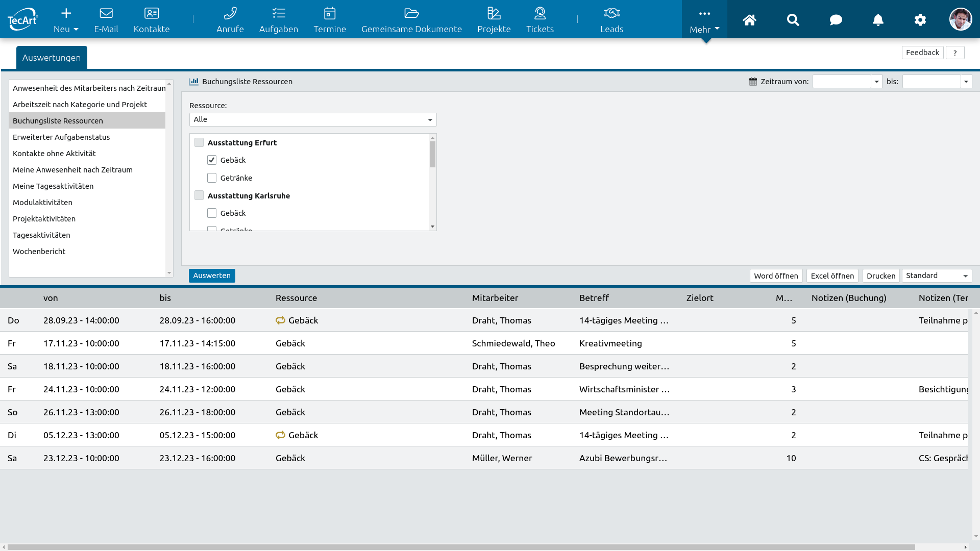Open settings gear icon
980x551 pixels.
point(920,20)
